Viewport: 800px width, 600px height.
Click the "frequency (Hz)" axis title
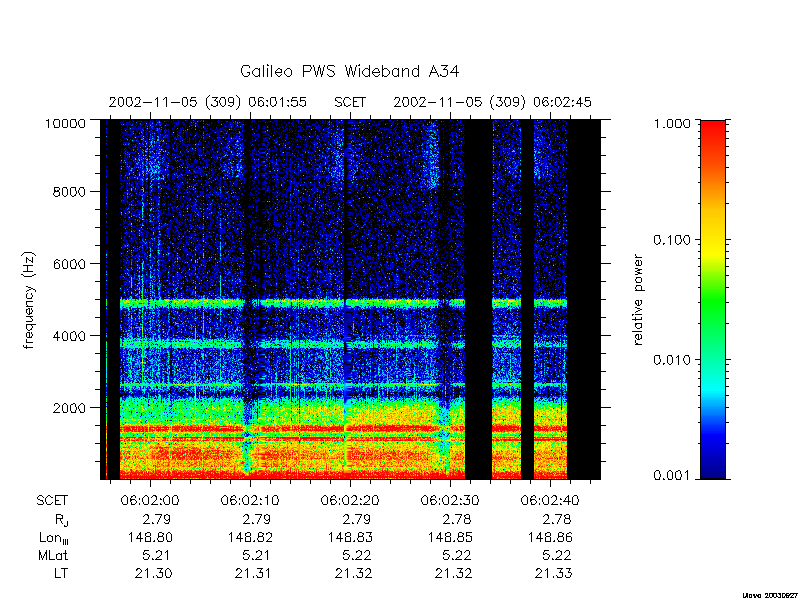tap(29, 300)
